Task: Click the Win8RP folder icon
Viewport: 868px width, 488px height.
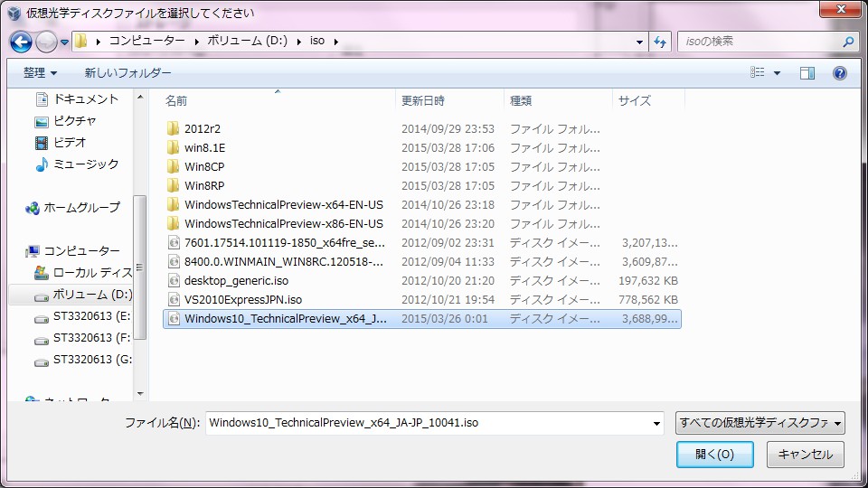Action: [x=174, y=185]
